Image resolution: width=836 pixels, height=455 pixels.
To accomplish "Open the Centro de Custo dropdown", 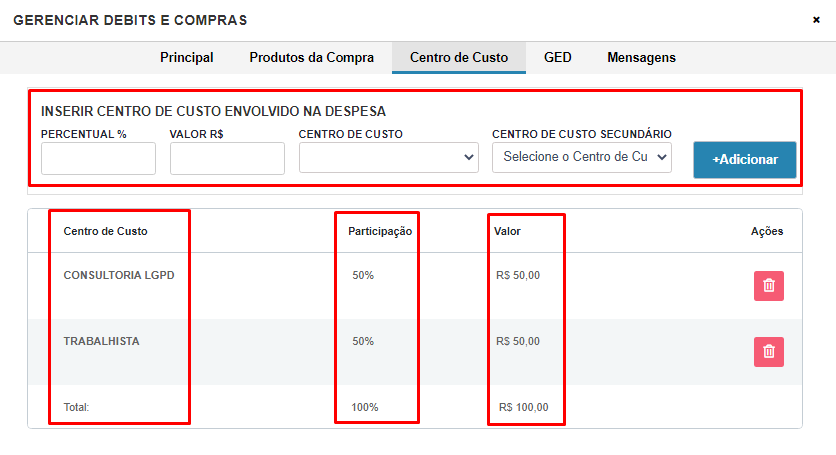I will click(x=389, y=157).
